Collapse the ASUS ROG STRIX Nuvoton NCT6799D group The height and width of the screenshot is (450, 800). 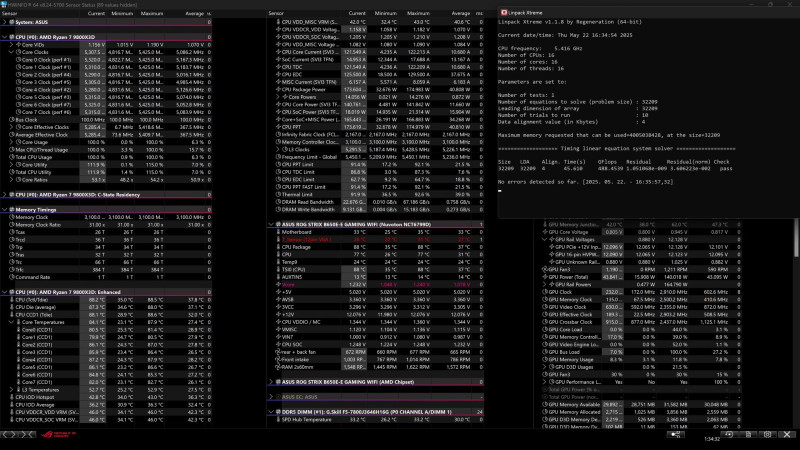pos(271,224)
